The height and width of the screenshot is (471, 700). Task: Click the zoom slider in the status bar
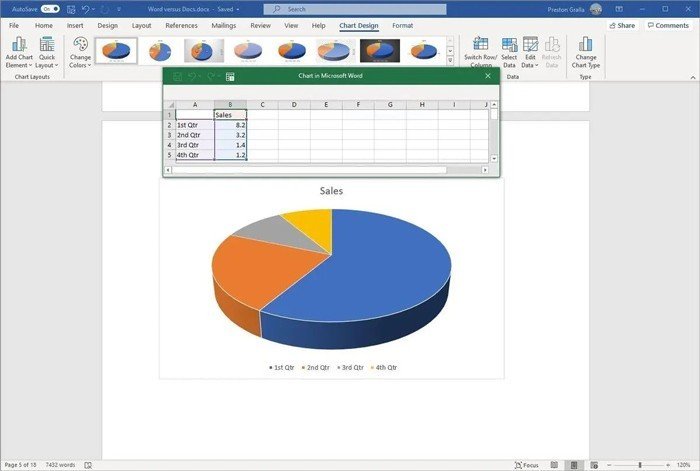click(x=641, y=465)
